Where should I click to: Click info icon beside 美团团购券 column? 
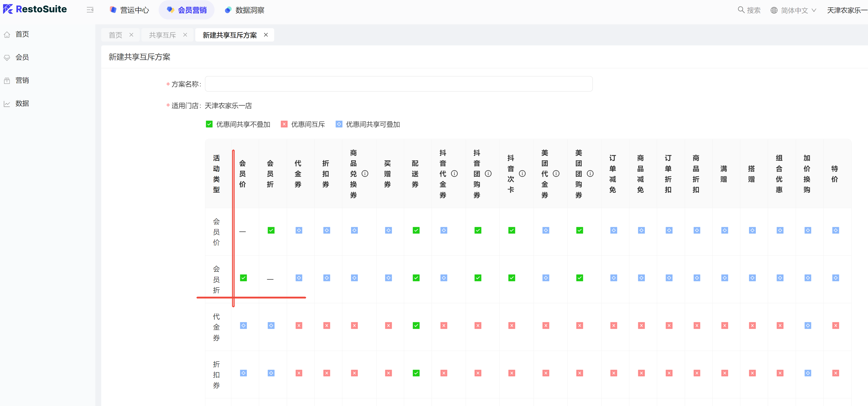click(x=590, y=174)
